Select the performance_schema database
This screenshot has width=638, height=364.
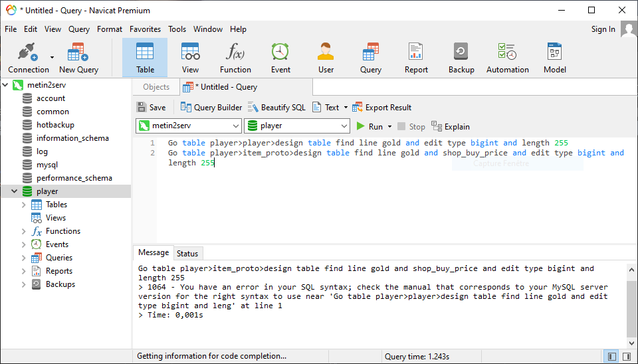(x=74, y=178)
